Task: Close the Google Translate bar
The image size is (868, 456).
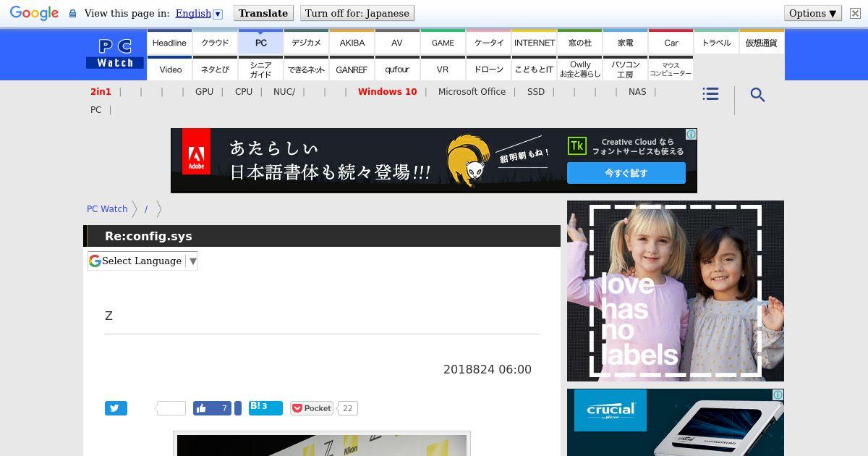Action: click(x=855, y=13)
